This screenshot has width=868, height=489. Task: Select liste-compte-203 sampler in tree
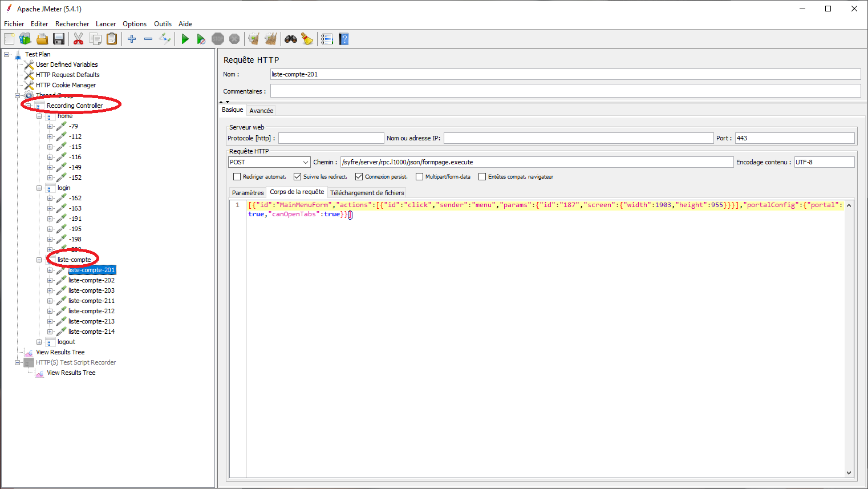point(91,290)
